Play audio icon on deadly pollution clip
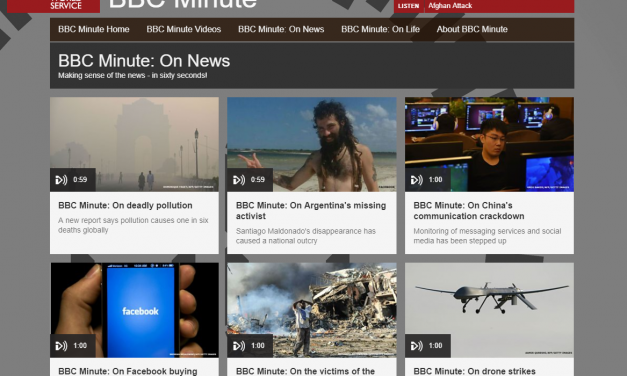The image size is (627, 376). 61,180
